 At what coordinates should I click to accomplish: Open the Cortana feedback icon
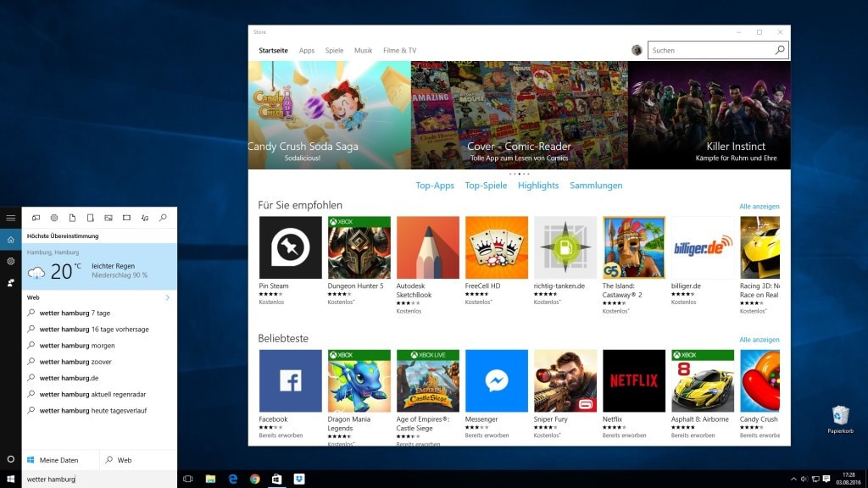pyautogui.click(x=10, y=283)
